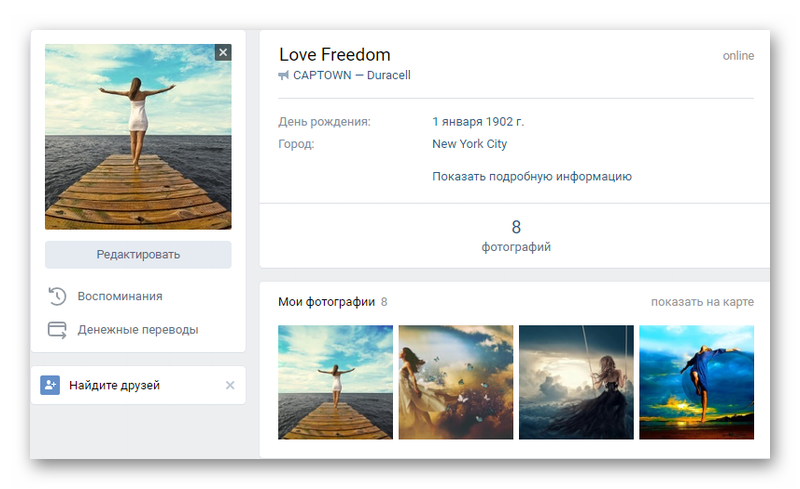Click the add-friend icon beside Найдите друзей

tap(50, 385)
